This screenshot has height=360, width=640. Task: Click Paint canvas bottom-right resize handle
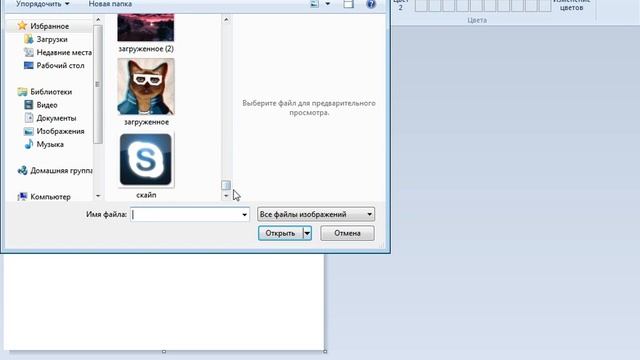point(325,351)
